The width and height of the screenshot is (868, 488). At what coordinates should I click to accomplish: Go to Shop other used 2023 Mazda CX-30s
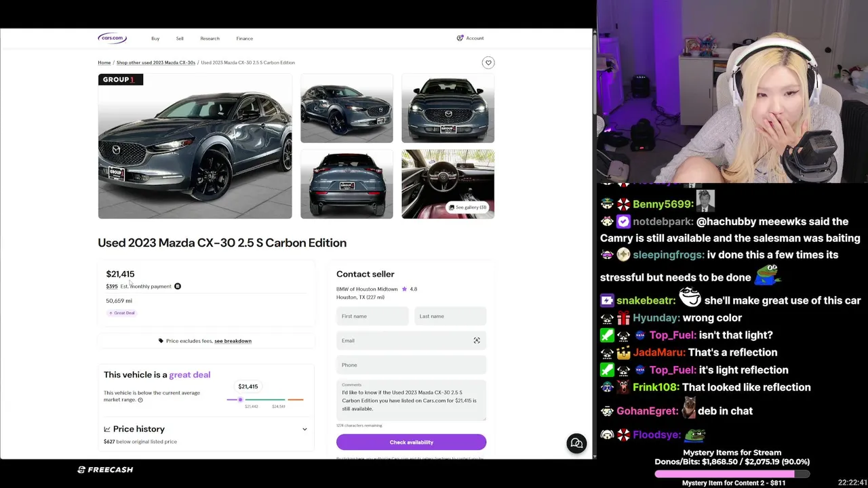tap(155, 62)
